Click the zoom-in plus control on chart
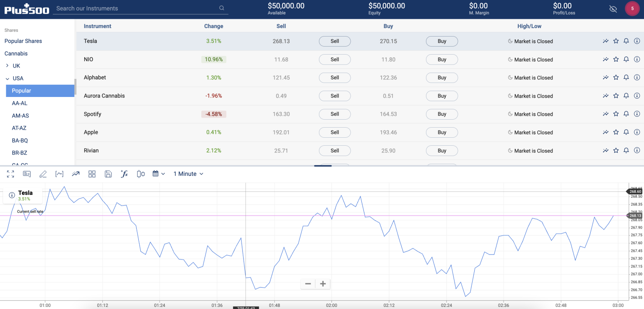This screenshot has height=309, width=644. point(323,284)
